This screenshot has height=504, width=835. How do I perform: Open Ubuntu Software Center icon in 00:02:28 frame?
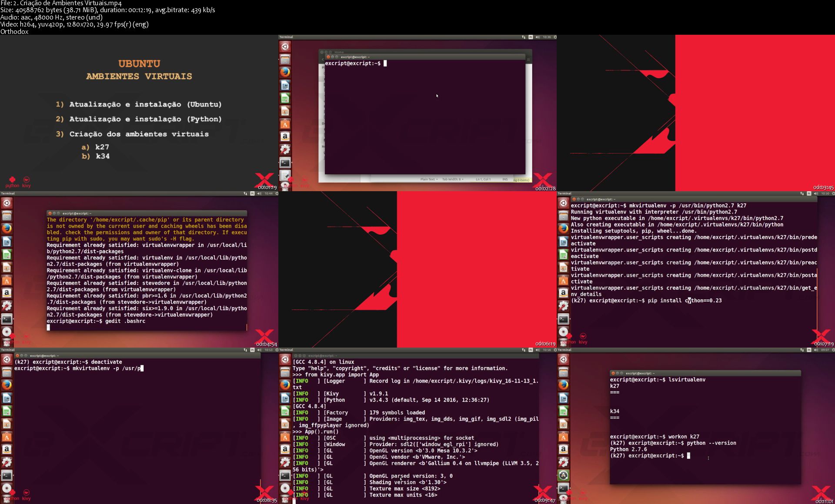285,124
